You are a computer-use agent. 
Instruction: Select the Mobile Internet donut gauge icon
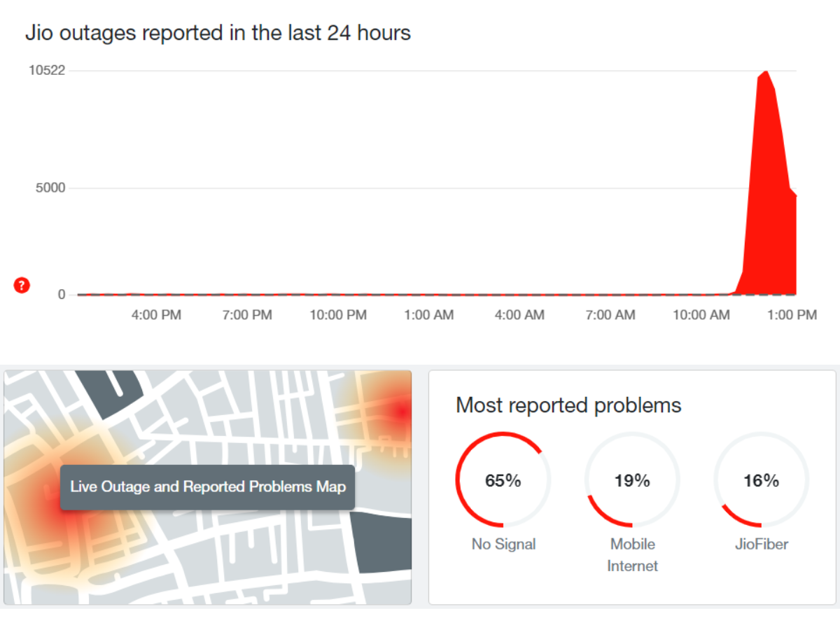[632, 480]
